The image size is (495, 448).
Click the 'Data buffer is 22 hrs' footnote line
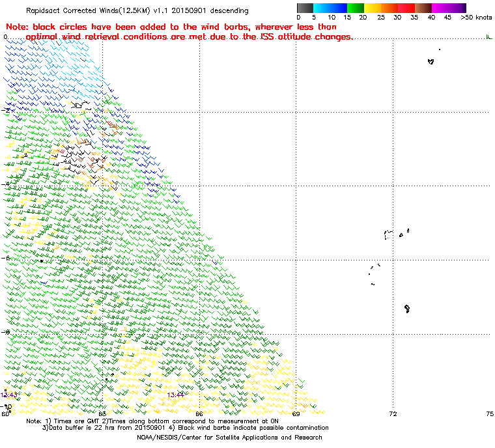tap(186, 428)
